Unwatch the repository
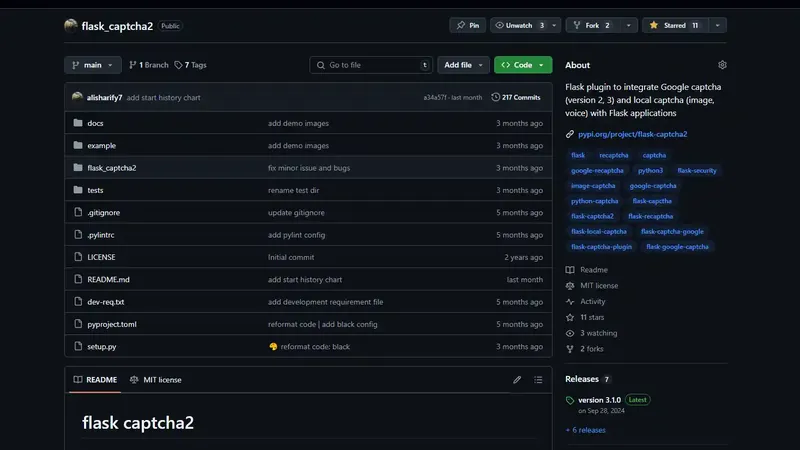This screenshot has height=450, width=800. [x=519, y=25]
